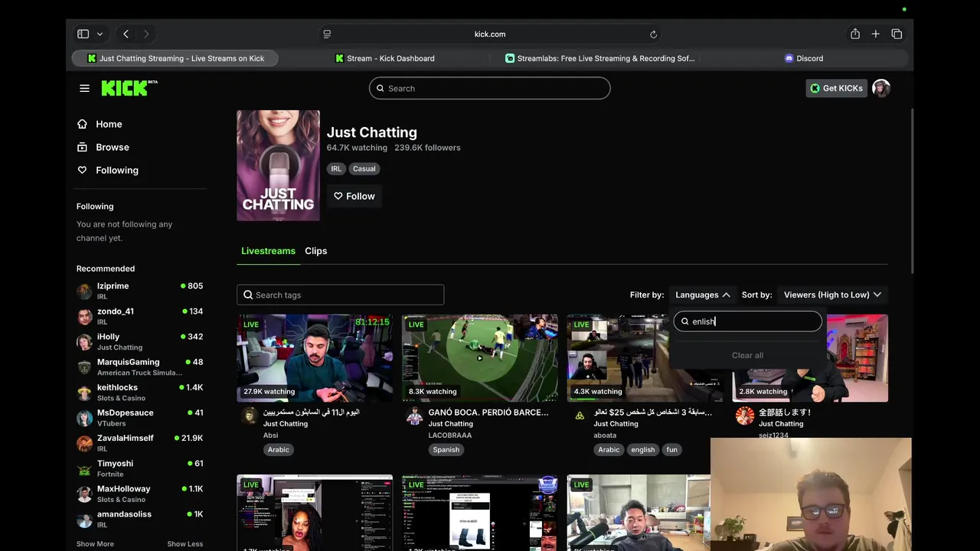Click the Spanish tag under LACOBRAAA stream
The image size is (980, 551).
446,450
